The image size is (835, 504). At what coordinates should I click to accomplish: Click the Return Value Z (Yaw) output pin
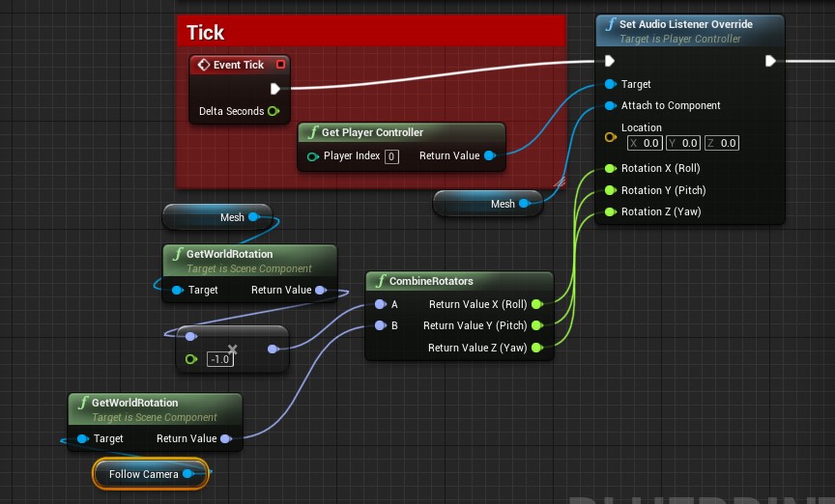click(537, 348)
